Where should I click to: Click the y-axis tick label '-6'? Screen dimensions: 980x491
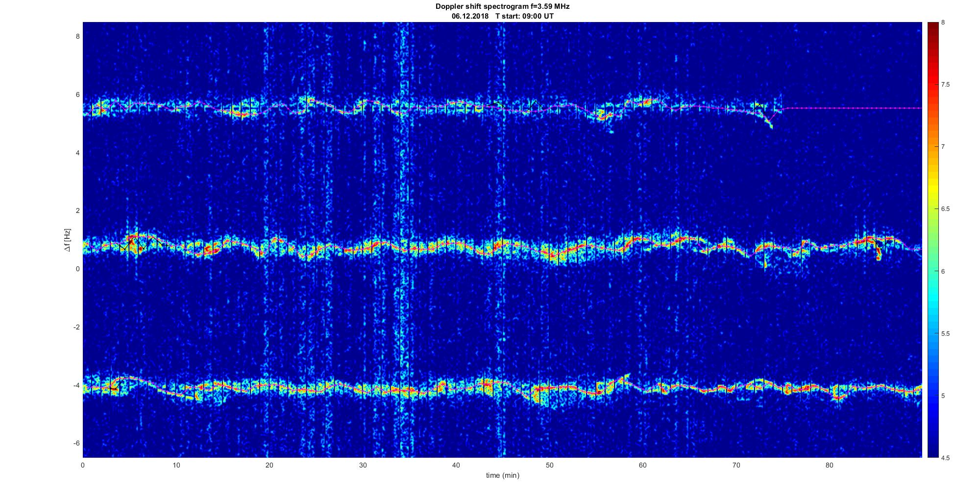[x=76, y=443]
